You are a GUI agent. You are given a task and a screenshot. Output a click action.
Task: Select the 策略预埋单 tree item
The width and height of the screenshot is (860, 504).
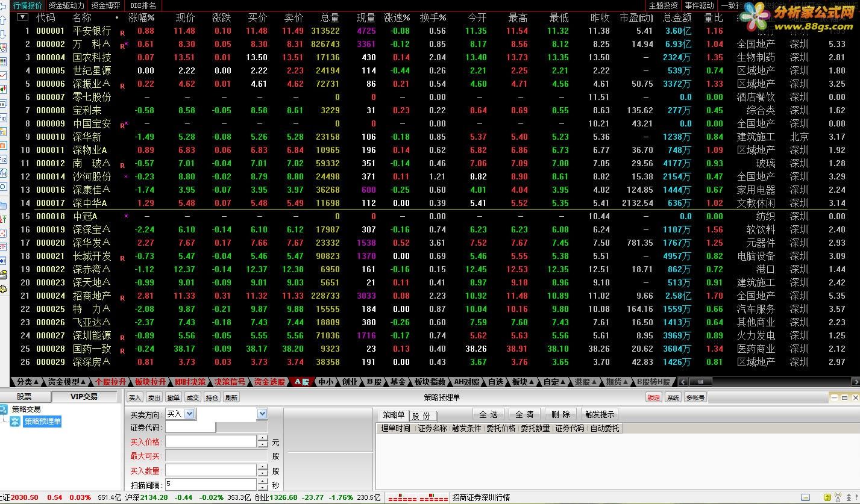[42, 422]
